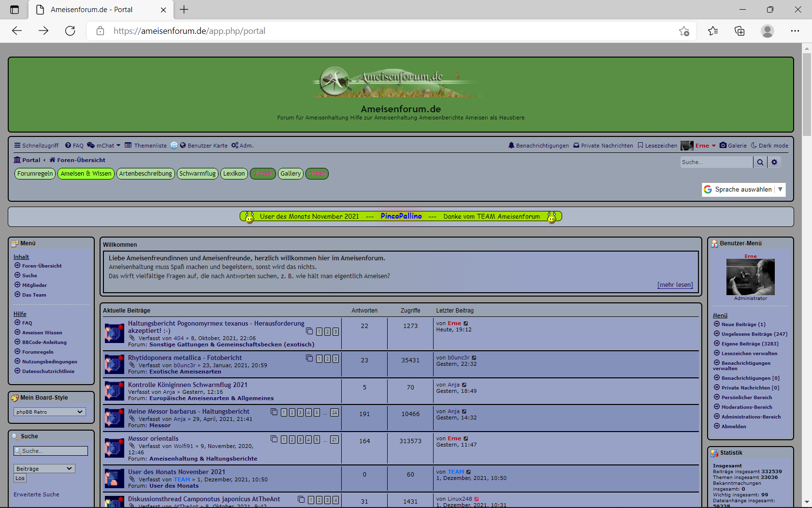Open the Edge Collections icon
The height and width of the screenshot is (508, 812).
pyautogui.click(x=739, y=31)
